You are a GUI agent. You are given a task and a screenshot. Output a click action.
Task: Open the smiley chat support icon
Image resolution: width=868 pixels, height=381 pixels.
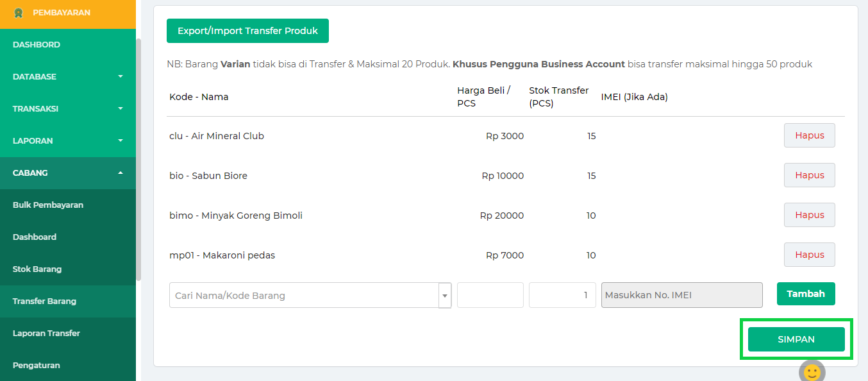point(812,371)
